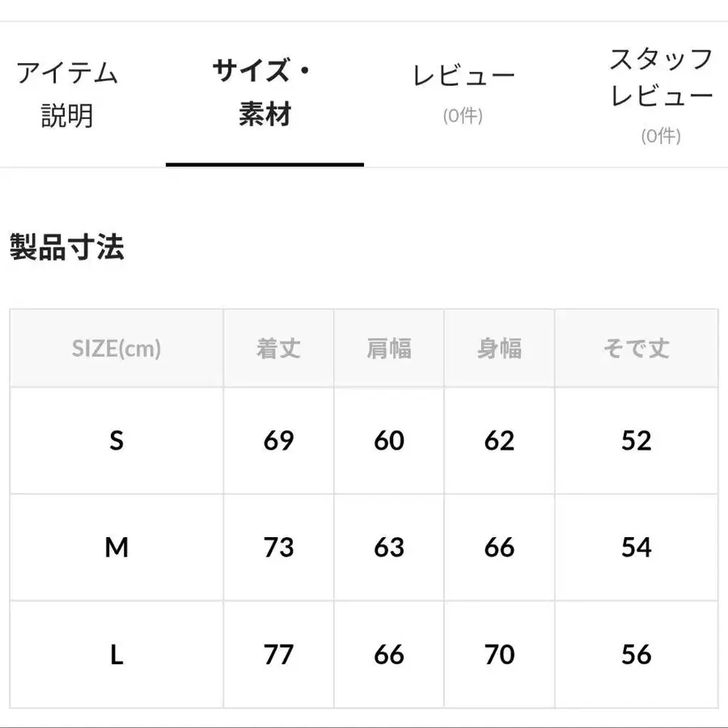Select the M size row label
728x728 pixels.
tap(116, 547)
